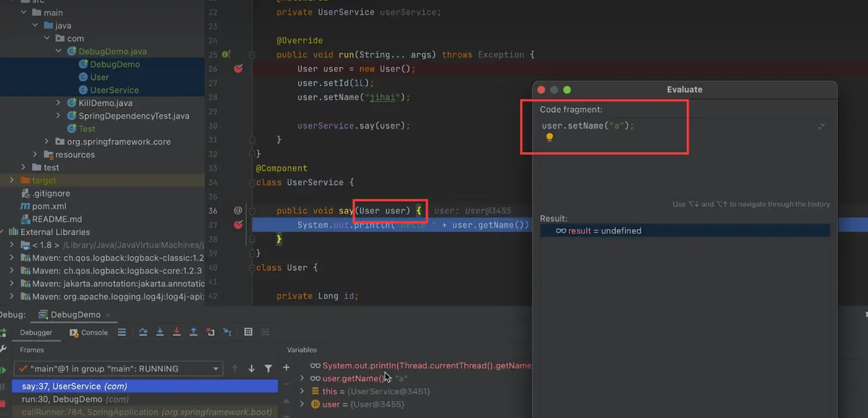Add new watch with plus icon
Screen dimensions: 868x418
click(x=286, y=368)
